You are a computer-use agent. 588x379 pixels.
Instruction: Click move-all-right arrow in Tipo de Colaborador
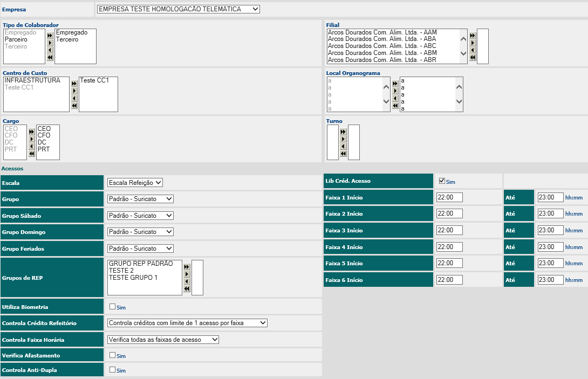50,35
